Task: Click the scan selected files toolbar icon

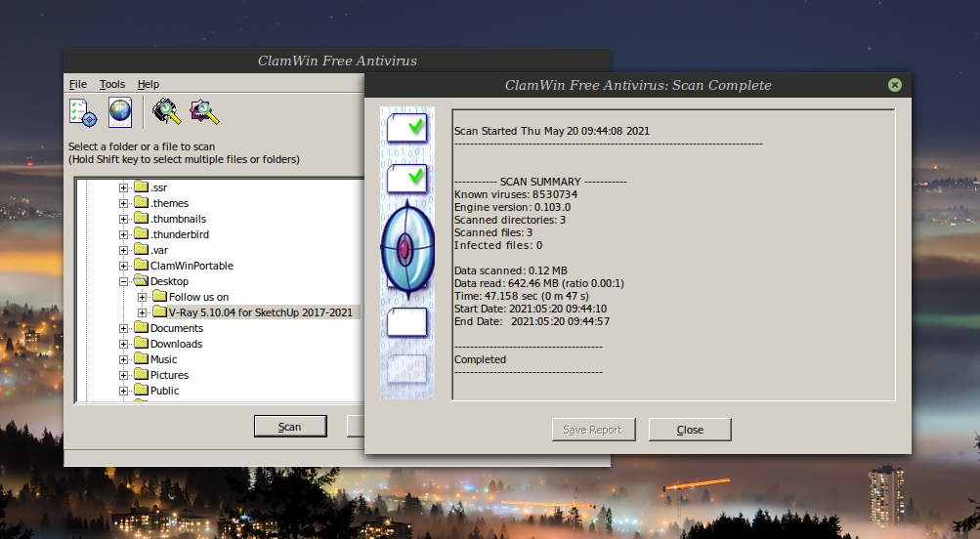Action: 204,111
